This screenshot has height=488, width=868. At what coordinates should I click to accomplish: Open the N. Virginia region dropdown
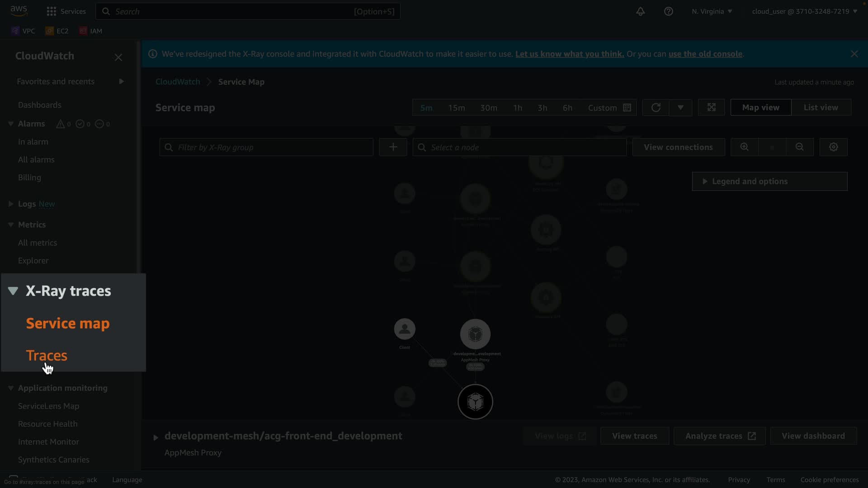click(712, 12)
